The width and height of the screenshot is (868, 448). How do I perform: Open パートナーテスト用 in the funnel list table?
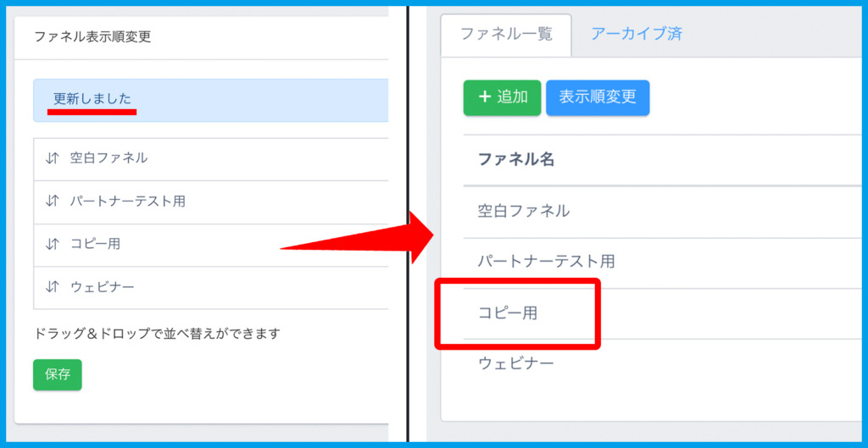pyautogui.click(x=546, y=262)
